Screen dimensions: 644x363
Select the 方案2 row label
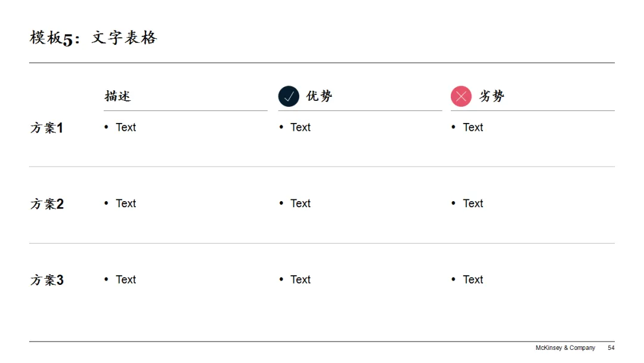47,204
